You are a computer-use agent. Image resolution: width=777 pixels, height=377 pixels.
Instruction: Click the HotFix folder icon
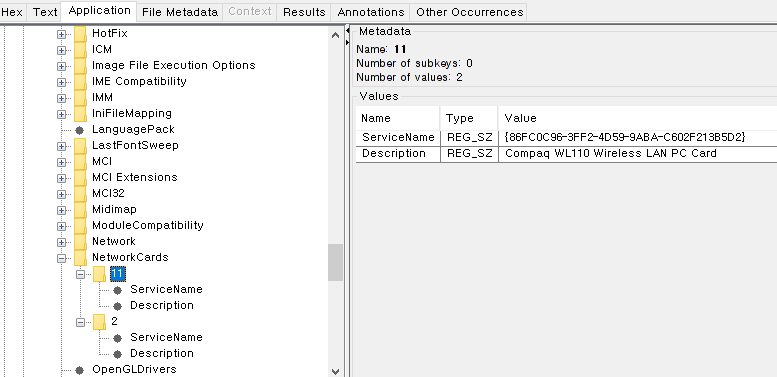(80, 34)
